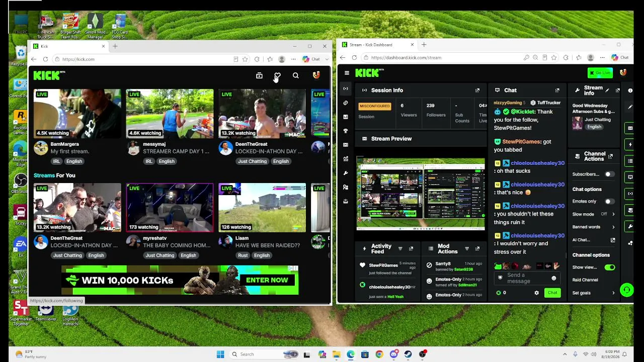Image resolution: width=644 pixels, height=362 pixels.
Task: Open chat settings gear icon
Action: tap(536, 293)
